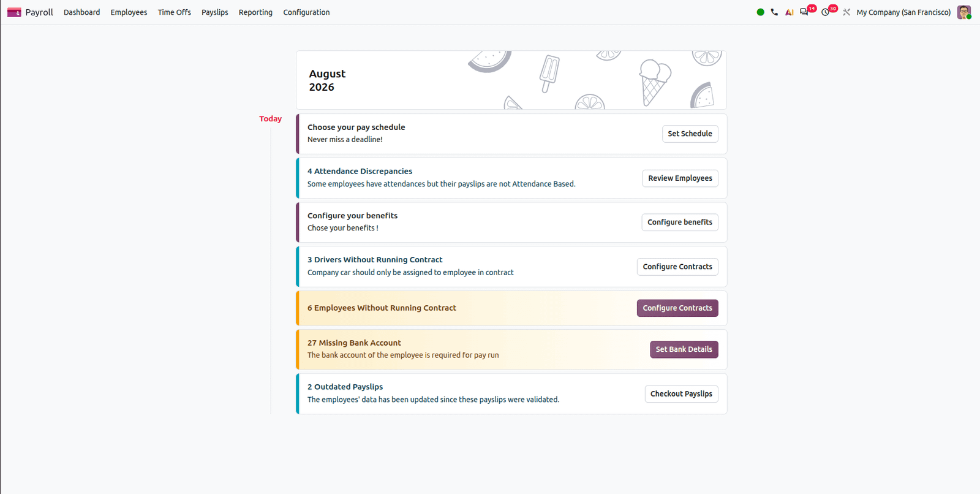Click the Set Bank Details button
This screenshot has width=980, height=494.
[x=684, y=349]
